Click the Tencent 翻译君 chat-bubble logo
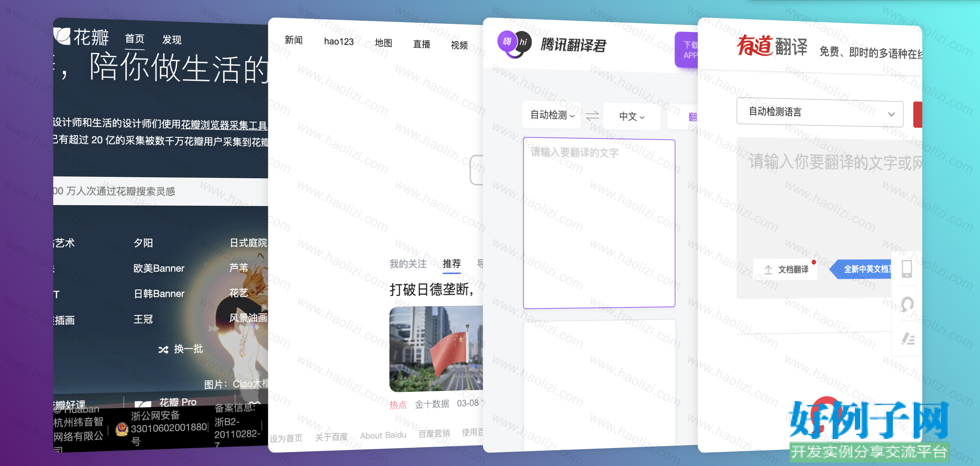Screen dimensions: 980x466 (514, 44)
